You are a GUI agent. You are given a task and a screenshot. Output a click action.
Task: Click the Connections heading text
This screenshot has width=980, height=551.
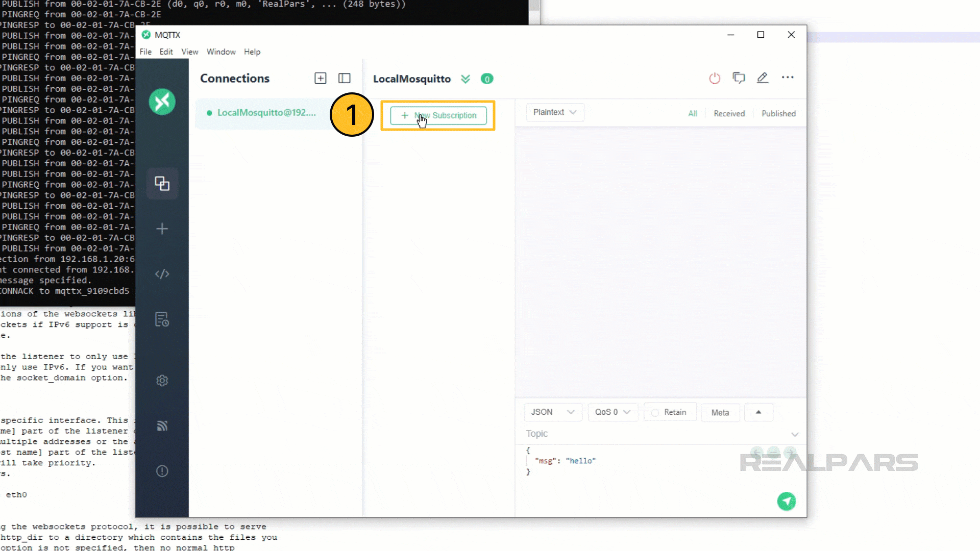click(x=235, y=78)
